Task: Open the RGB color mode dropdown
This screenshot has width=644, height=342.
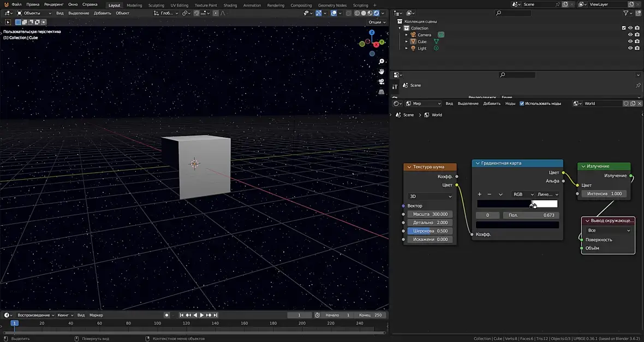Action: click(523, 194)
